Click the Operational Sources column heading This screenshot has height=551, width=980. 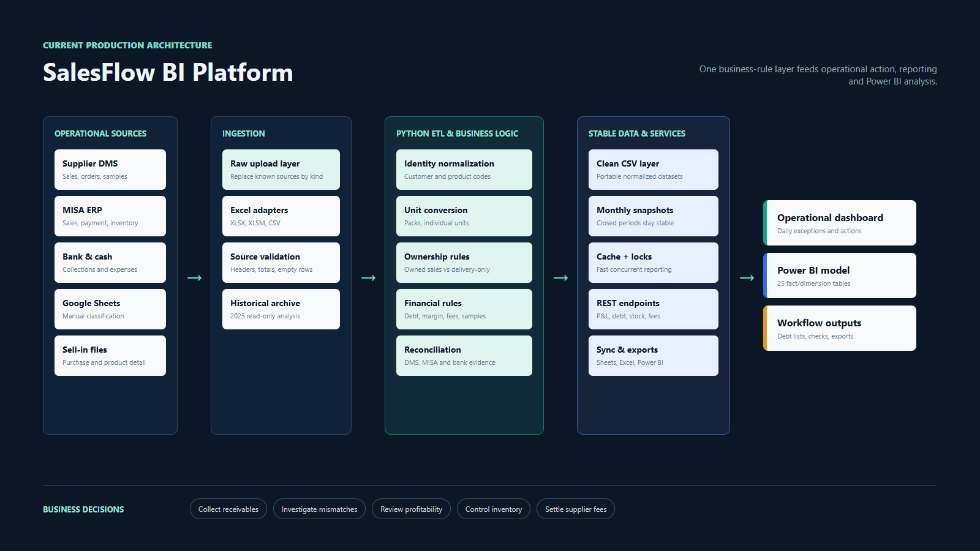100,133
